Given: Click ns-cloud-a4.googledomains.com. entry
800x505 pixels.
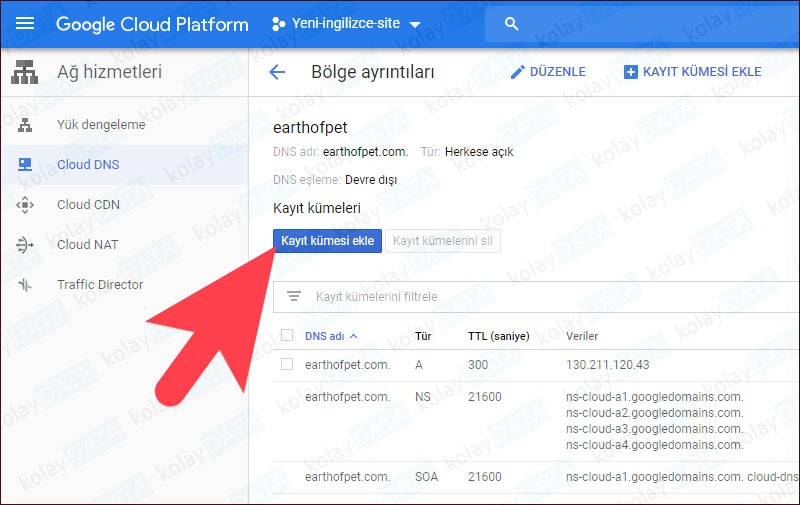Looking at the screenshot, I should (x=655, y=445).
